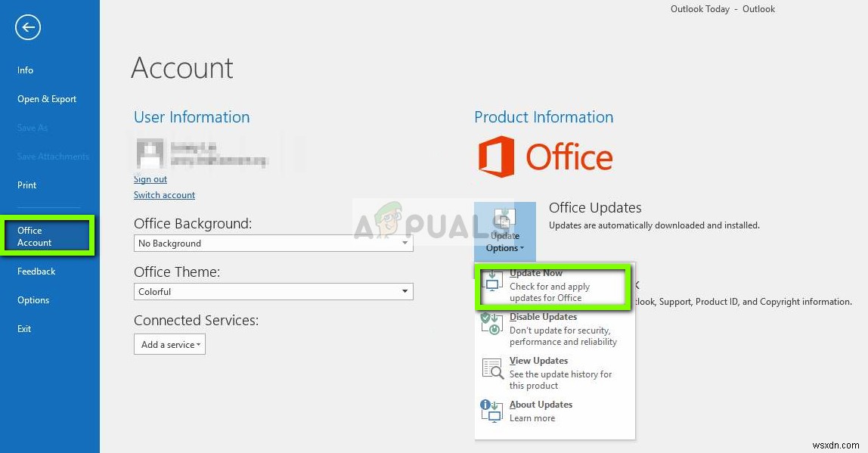
Task: Expand the Add a service menu
Action: [169, 344]
